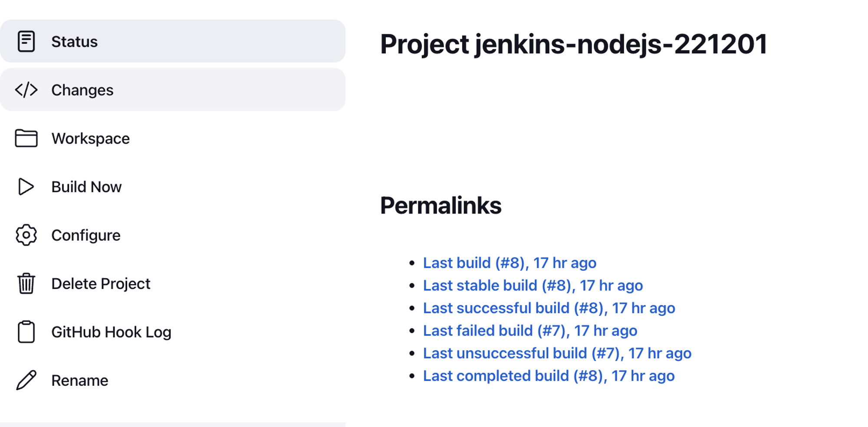
Task: Select Changes in the sidebar
Action: click(x=173, y=90)
